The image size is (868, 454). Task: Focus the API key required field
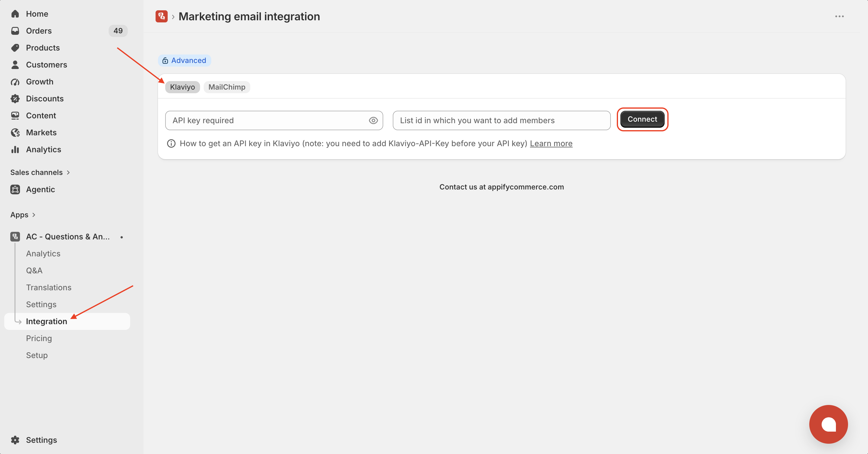click(274, 120)
